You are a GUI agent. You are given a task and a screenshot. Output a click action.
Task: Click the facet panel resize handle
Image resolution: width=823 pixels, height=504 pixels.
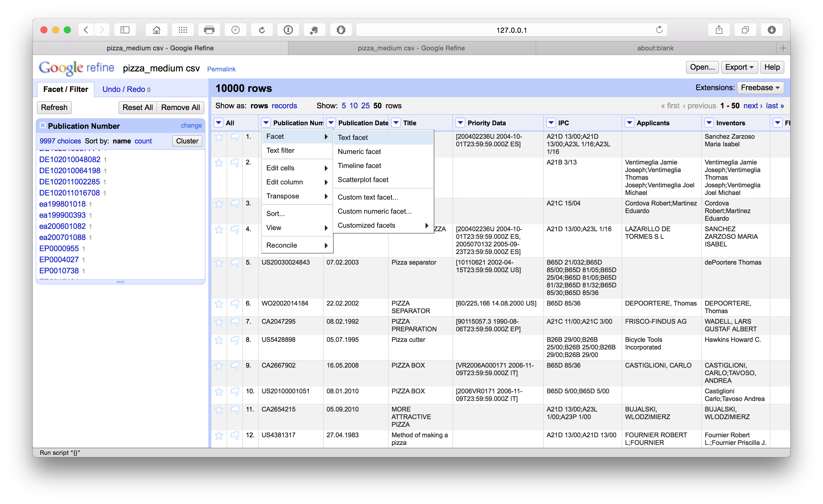tap(121, 282)
